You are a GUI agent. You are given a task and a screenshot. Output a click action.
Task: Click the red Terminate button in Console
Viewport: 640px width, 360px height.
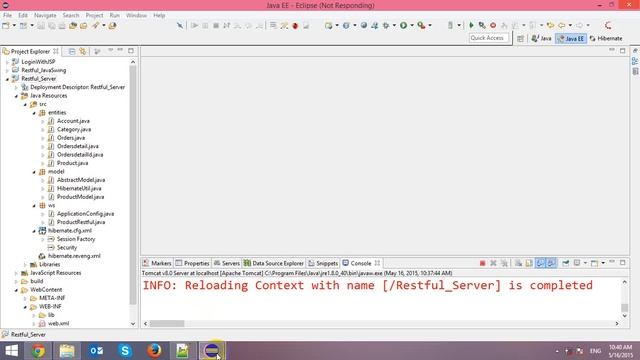tap(482, 263)
